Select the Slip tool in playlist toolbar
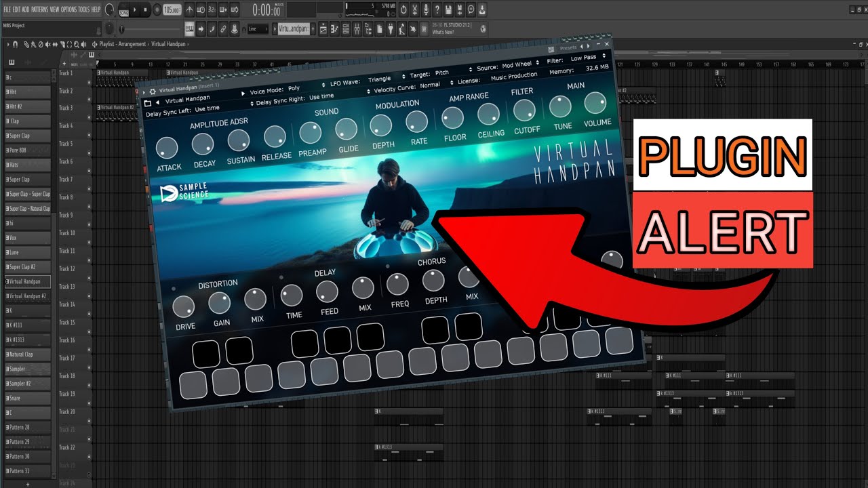 pyautogui.click(x=55, y=44)
